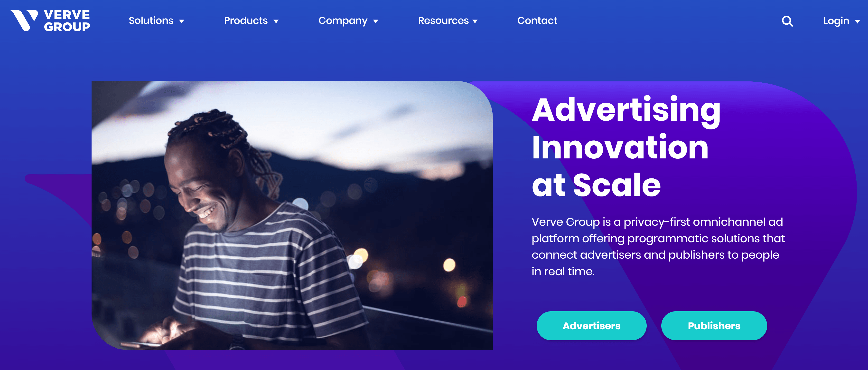
Task: Open the search magnifier icon
Action: coord(787,21)
